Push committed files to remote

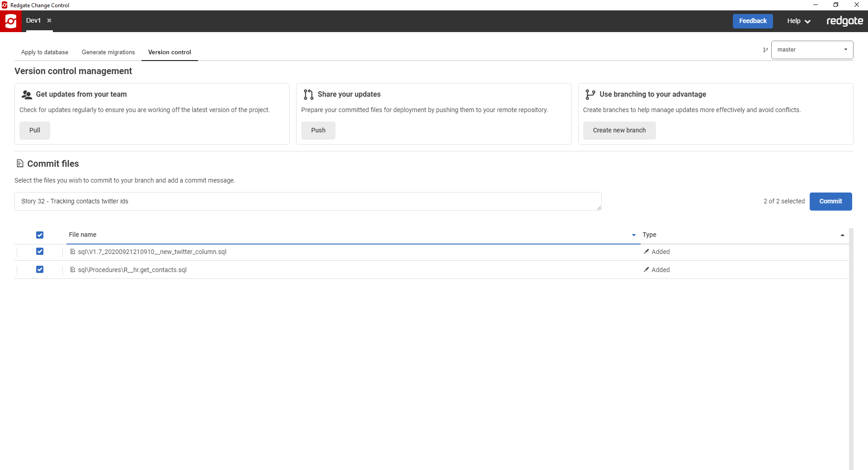(x=318, y=131)
